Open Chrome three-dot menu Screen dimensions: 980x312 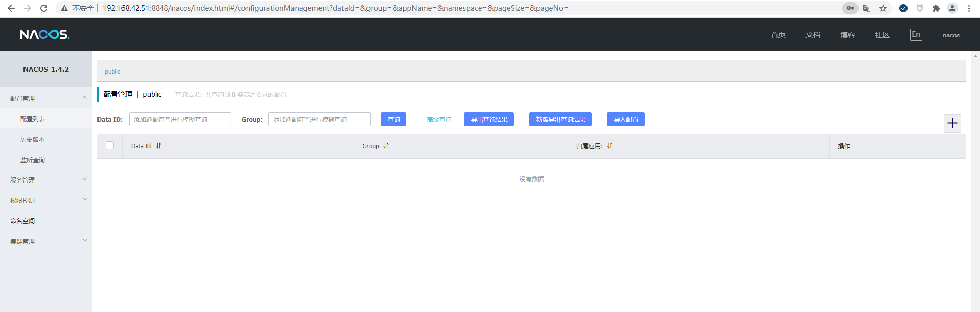click(x=969, y=8)
